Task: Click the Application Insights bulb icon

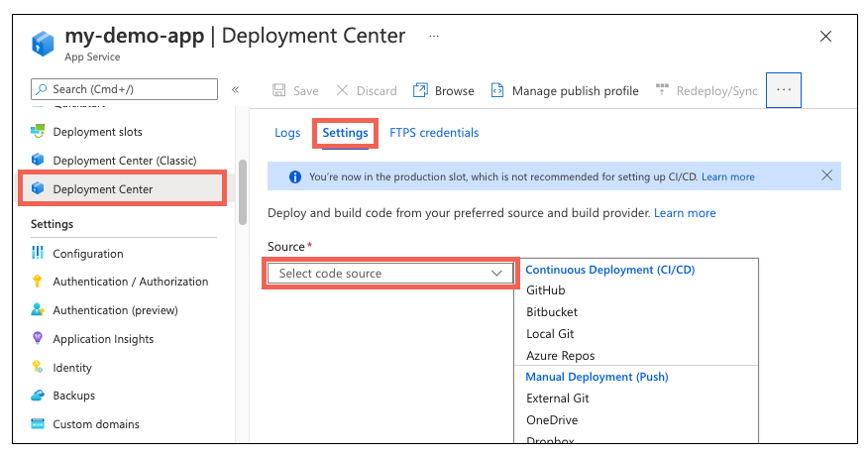Action: coord(37,338)
